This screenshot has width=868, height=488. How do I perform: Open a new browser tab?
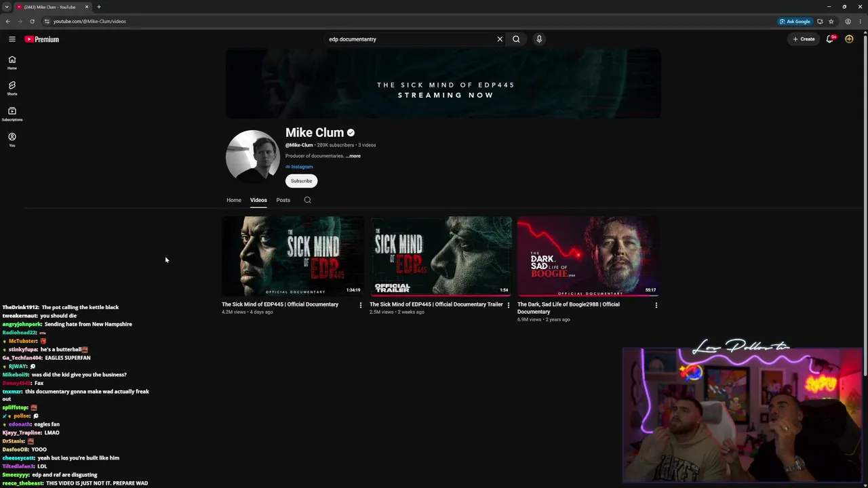99,7
